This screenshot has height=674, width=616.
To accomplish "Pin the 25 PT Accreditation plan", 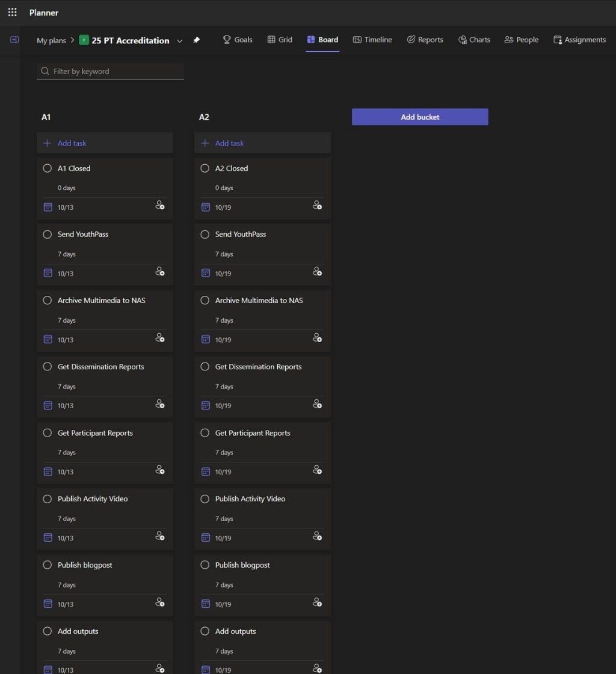I will 196,40.
